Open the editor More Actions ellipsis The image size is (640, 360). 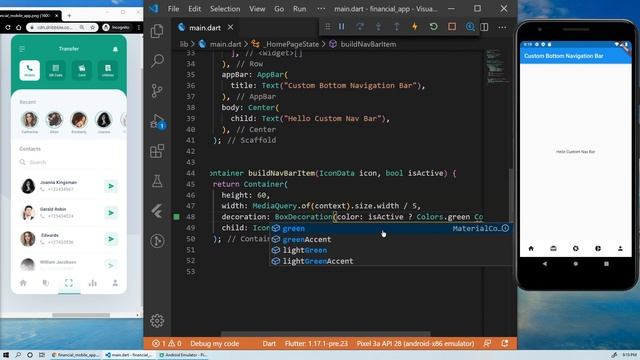(x=502, y=27)
